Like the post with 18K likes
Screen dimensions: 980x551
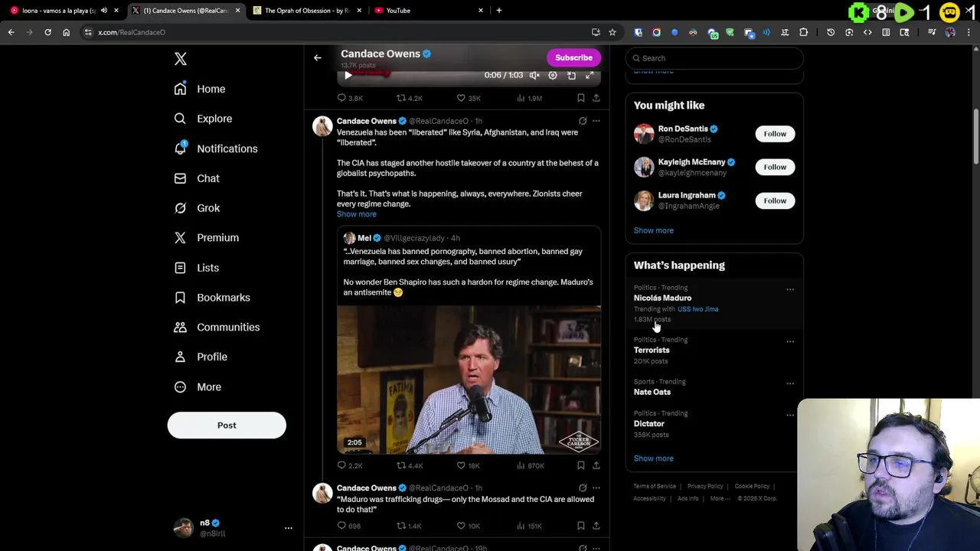pos(469,465)
